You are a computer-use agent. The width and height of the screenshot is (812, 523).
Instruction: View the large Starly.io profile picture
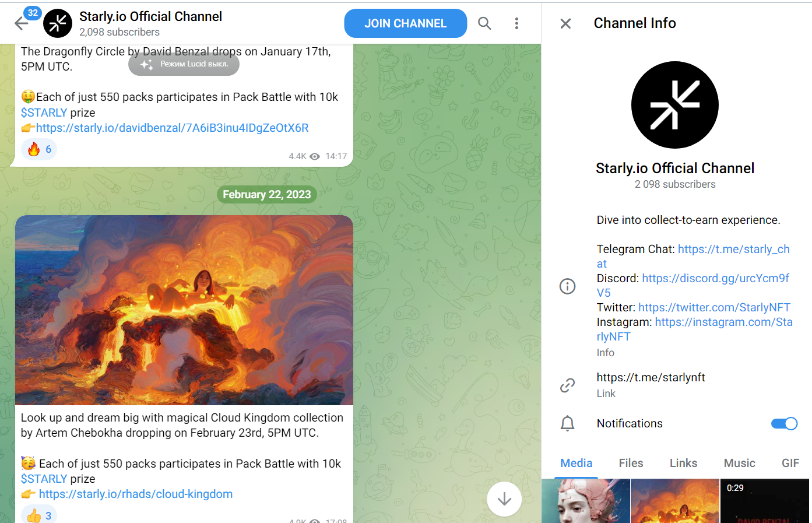(x=675, y=105)
